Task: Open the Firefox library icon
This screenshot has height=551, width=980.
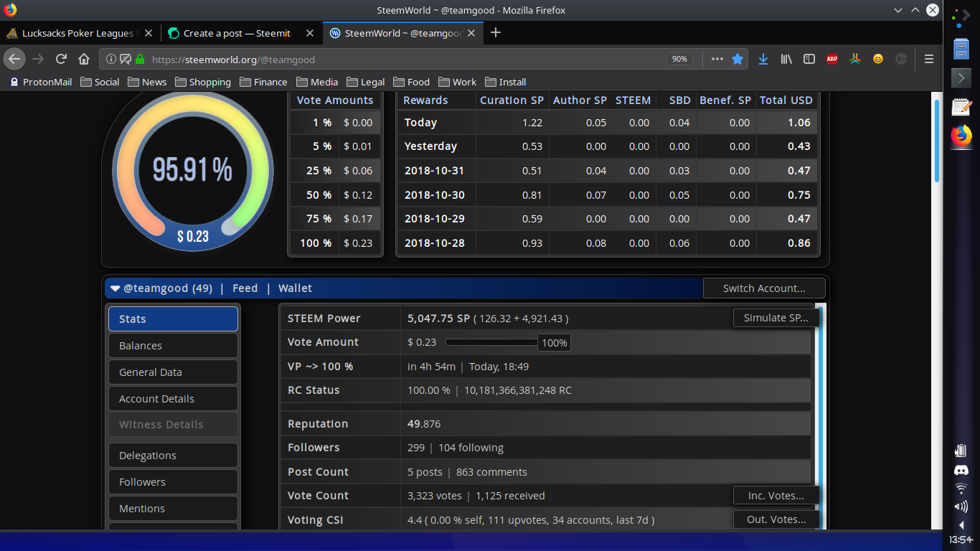Action: (x=787, y=59)
